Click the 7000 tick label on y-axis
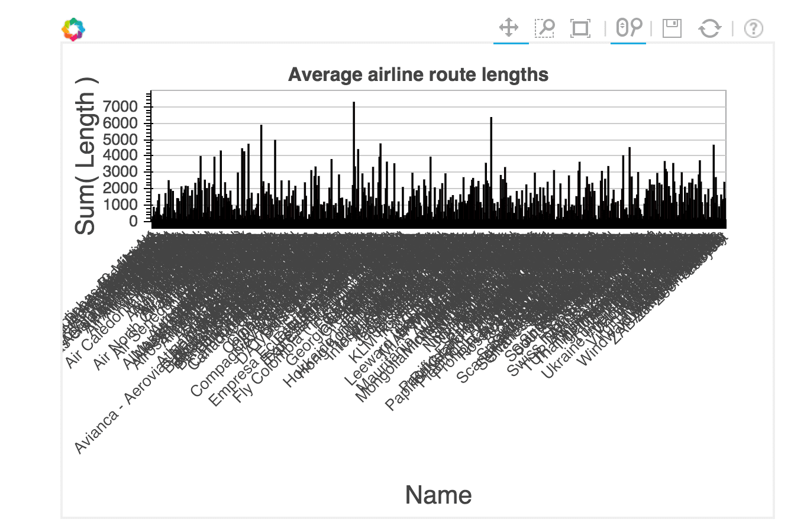 click(120, 107)
